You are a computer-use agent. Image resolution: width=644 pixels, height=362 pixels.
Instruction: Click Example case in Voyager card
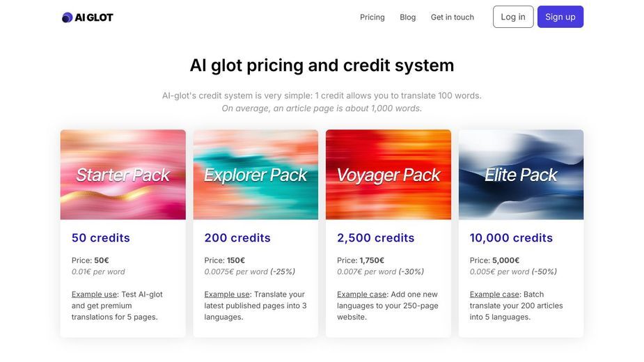(x=361, y=294)
